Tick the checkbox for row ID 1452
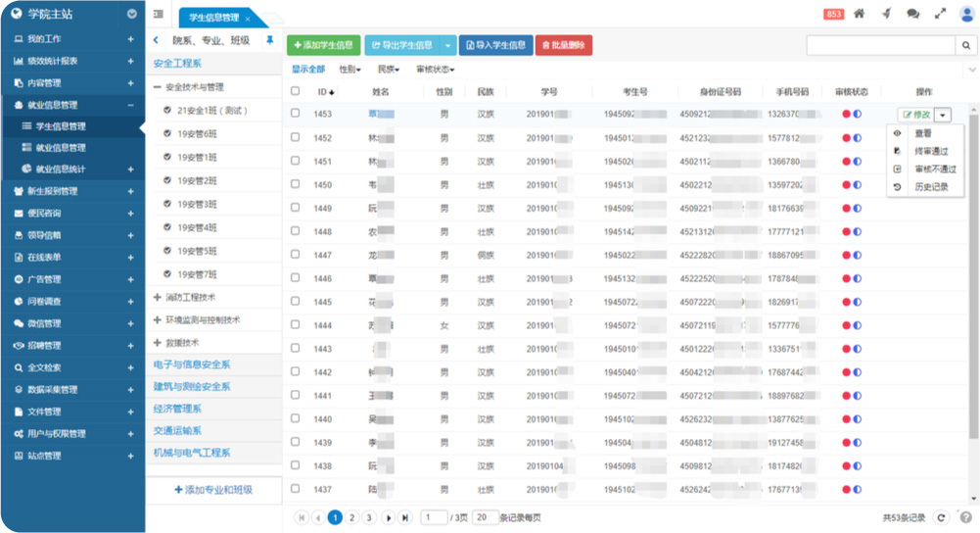The width and height of the screenshot is (980, 533). (x=296, y=138)
